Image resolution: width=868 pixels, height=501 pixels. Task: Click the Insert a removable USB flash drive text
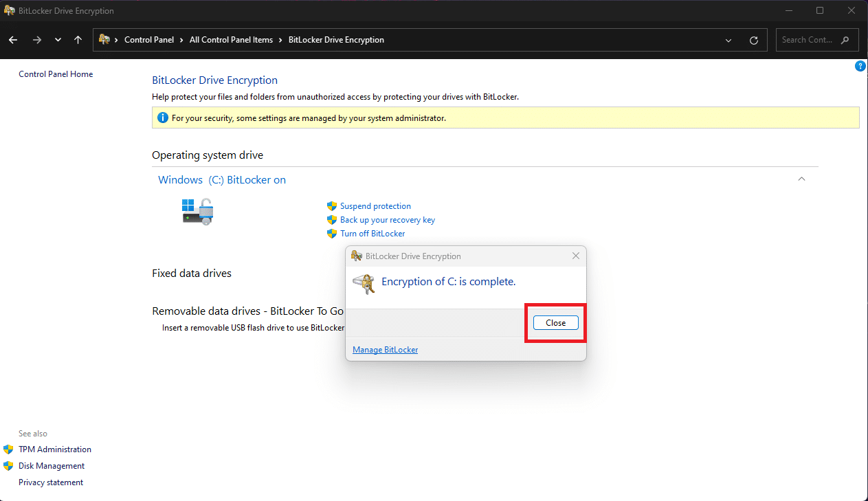(x=253, y=328)
